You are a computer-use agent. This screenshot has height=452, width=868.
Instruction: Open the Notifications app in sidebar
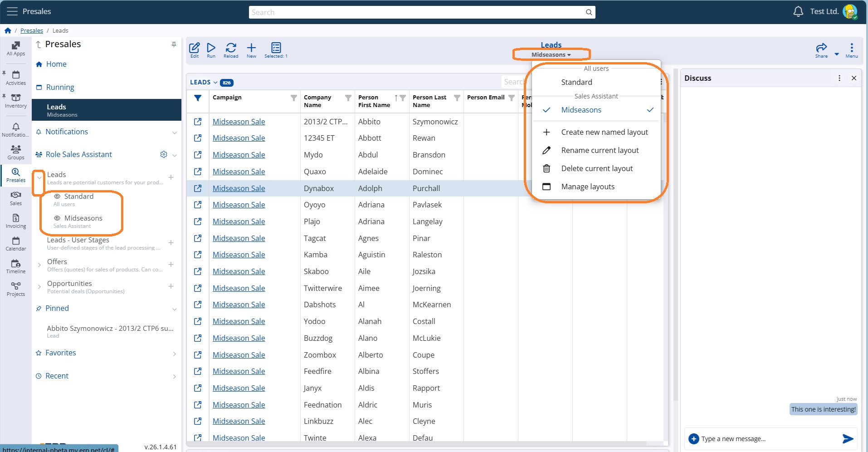click(x=16, y=130)
